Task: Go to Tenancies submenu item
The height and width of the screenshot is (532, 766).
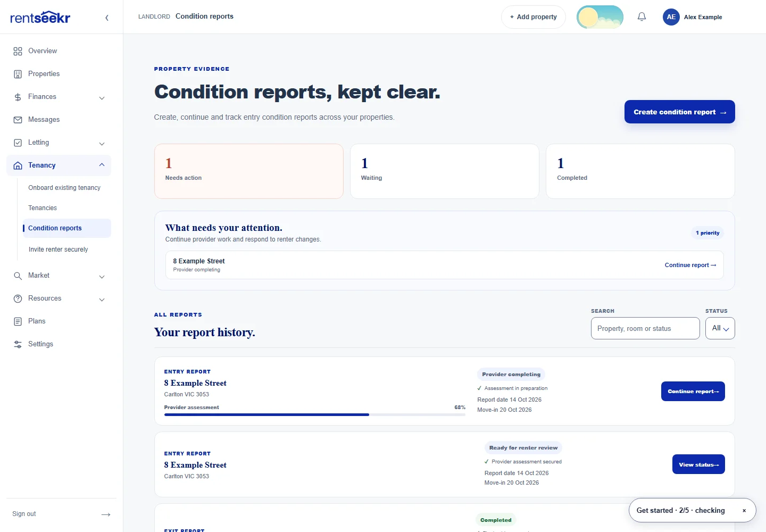Action: pyautogui.click(x=43, y=208)
